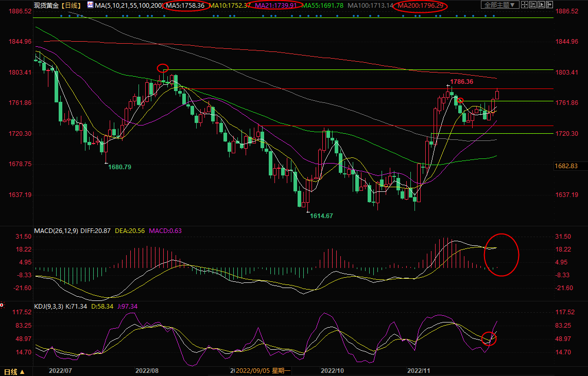Click the MA5:1758.36 value label
588x376 pixels.
pyautogui.click(x=186, y=5)
